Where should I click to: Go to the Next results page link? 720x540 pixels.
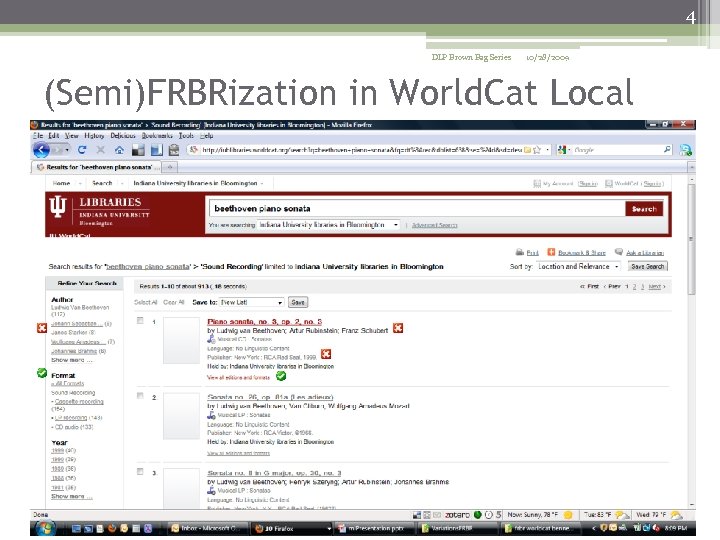click(654, 287)
